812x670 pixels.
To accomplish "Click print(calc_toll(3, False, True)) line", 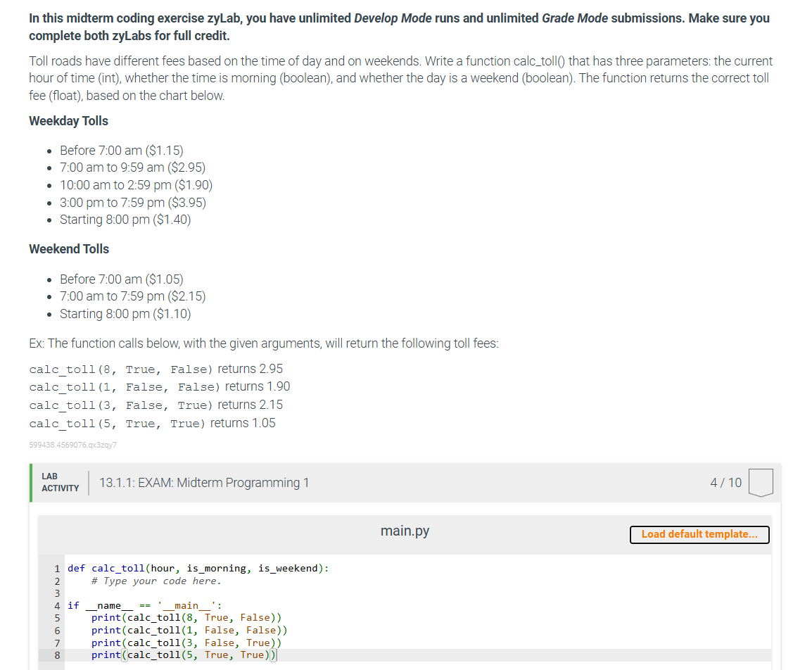I will point(186,643).
